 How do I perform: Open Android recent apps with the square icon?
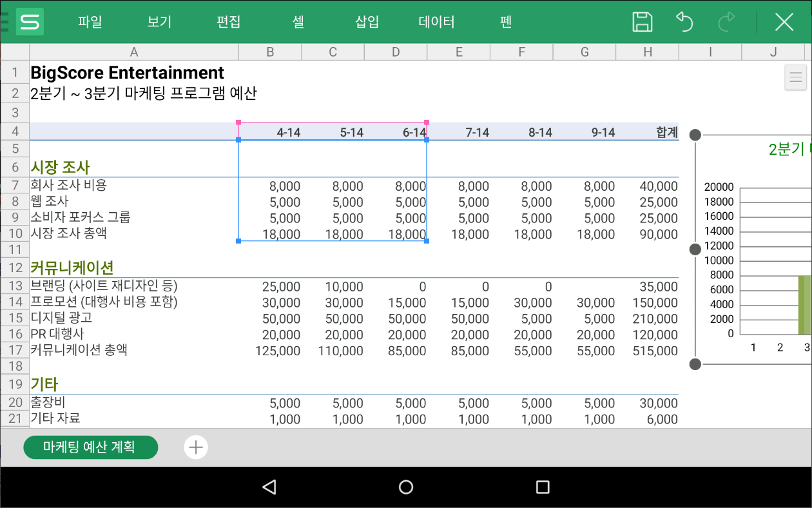pyautogui.click(x=543, y=487)
